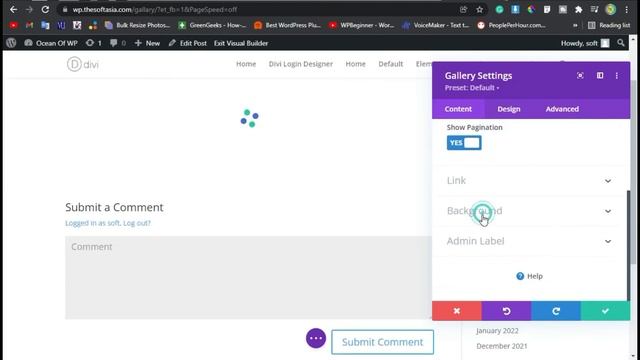Screen dimensions: 640x360
Task: Open comments bubble in admin bar
Action: click(x=118, y=43)
